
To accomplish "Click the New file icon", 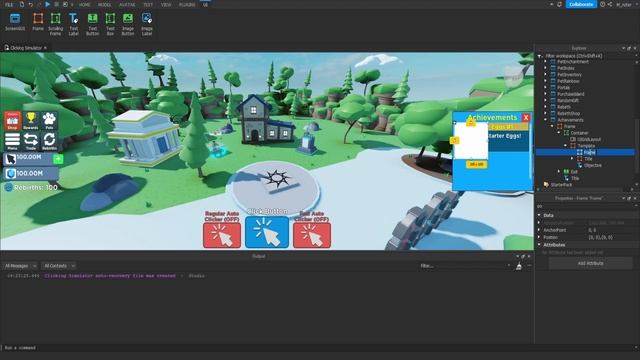I will pyautogui.click(x=22, y=4).
